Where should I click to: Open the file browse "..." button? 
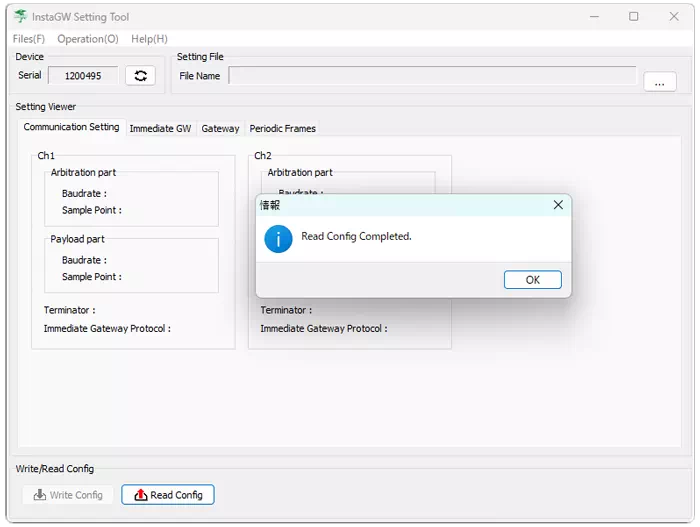click(659, 83)
